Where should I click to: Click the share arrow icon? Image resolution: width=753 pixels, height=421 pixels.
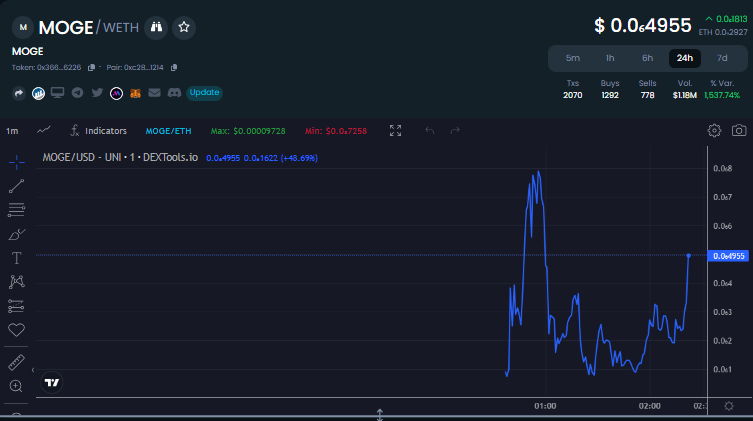[19, 93]
